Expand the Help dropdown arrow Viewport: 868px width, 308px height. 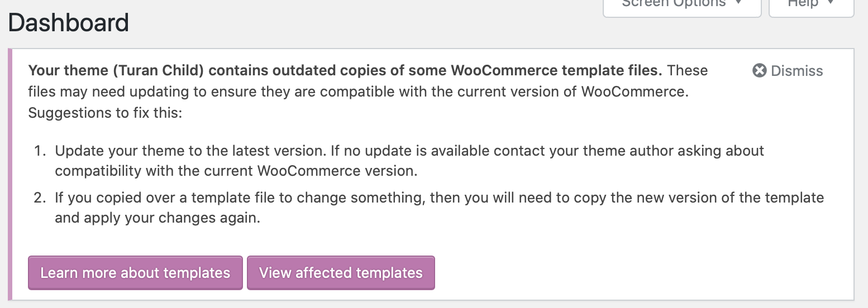[831, 3]
